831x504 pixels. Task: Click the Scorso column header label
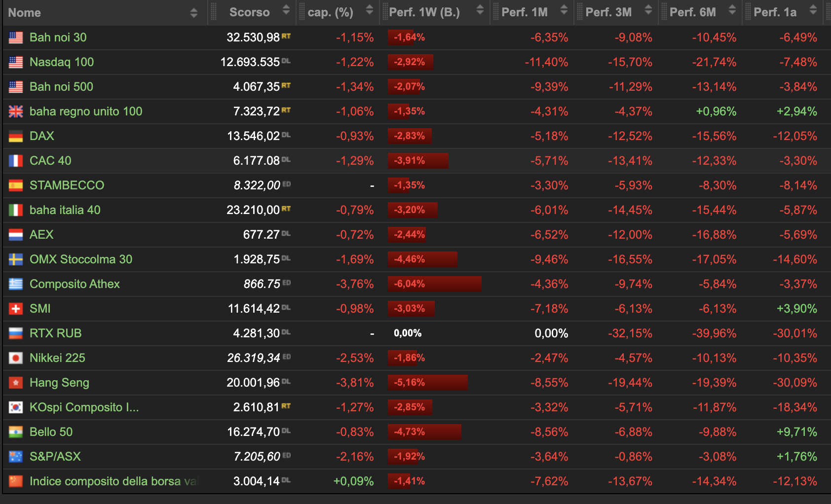(x=249, y=12)
